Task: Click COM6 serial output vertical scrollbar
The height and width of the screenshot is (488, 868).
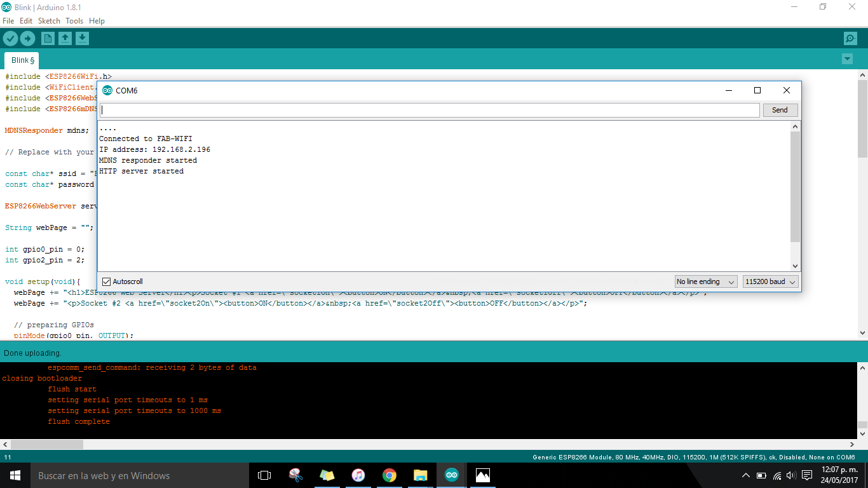Action: (796, 196)
